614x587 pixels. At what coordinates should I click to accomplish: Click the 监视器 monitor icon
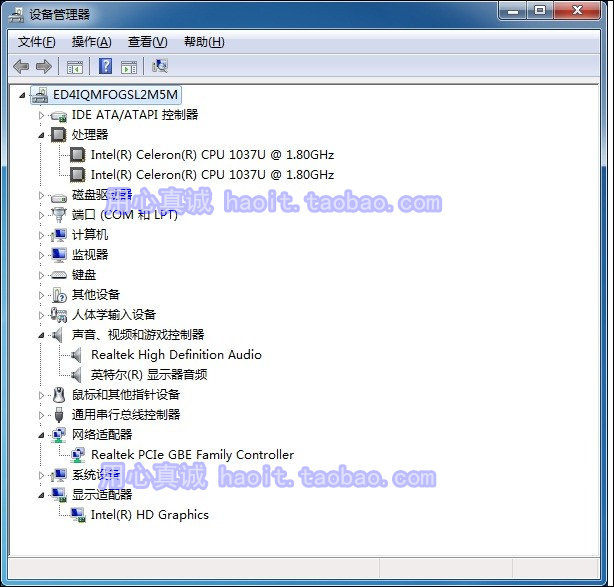pos(59,255)
